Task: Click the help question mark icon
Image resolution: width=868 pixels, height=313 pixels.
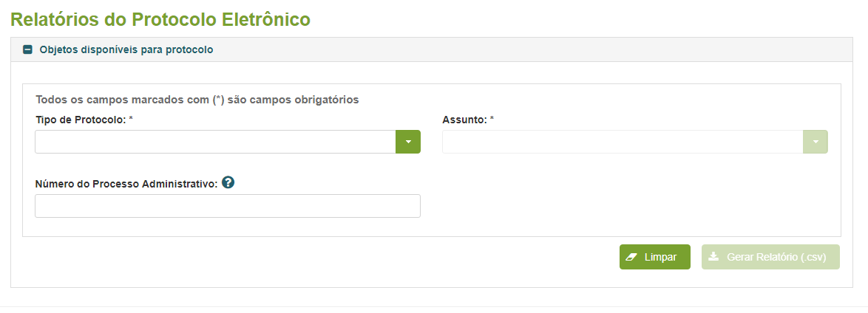Action: click(x=228, y=183)
